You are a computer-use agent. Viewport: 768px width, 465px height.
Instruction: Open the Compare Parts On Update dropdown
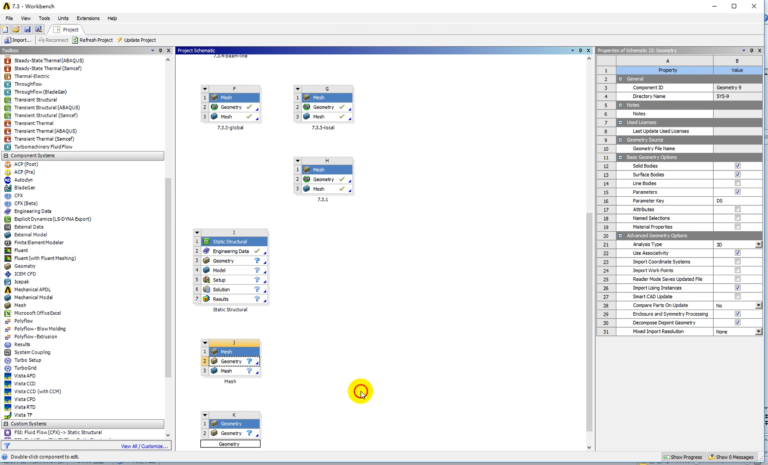coord(758,305)
